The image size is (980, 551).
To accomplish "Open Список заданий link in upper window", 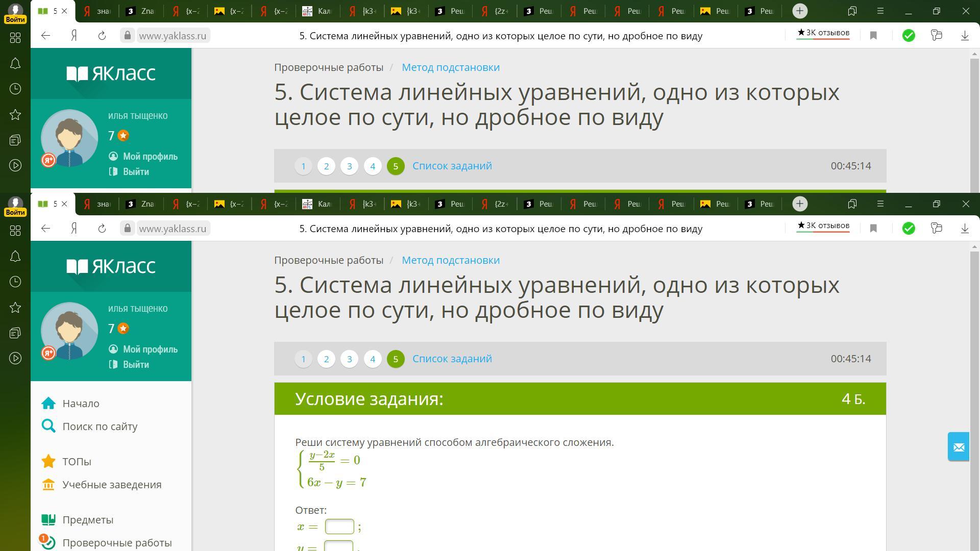I will pyautogui.click(x=452, y=166).
